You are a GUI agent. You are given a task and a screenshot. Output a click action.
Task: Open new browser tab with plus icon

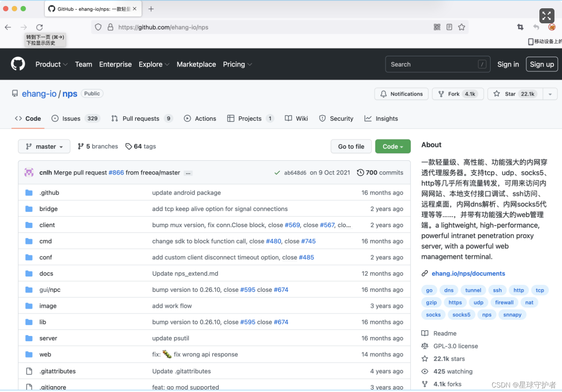(x=151, y=9)
